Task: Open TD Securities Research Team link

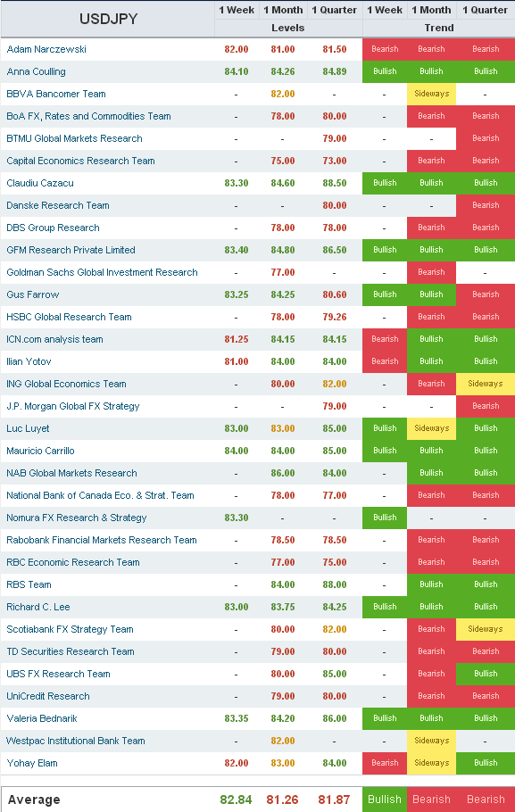Action: [x=71, y=651]
